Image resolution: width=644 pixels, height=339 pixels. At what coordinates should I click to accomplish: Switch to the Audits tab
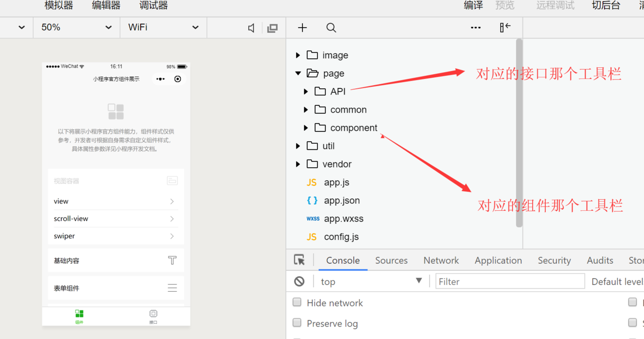point(600,260)
